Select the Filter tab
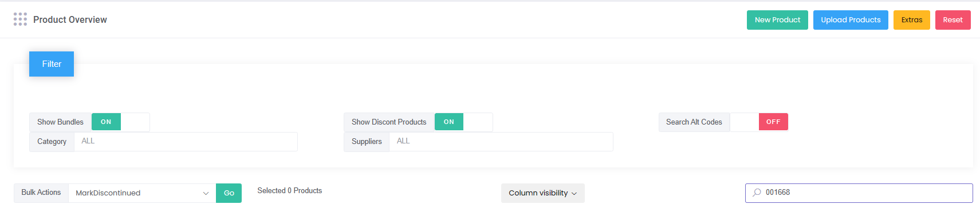Image resolution: width=980 pixels, height=212 pixels. (x=52, y=64)
